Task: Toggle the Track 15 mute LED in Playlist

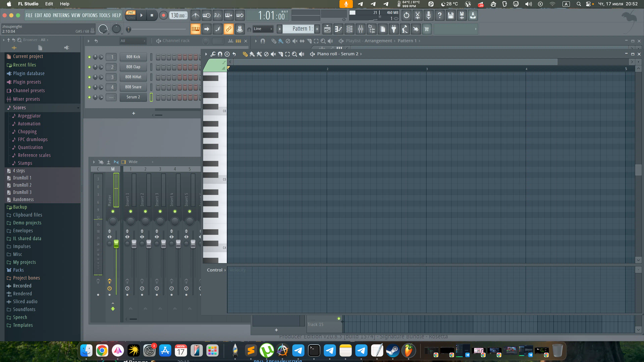Action: click(338, 318)
